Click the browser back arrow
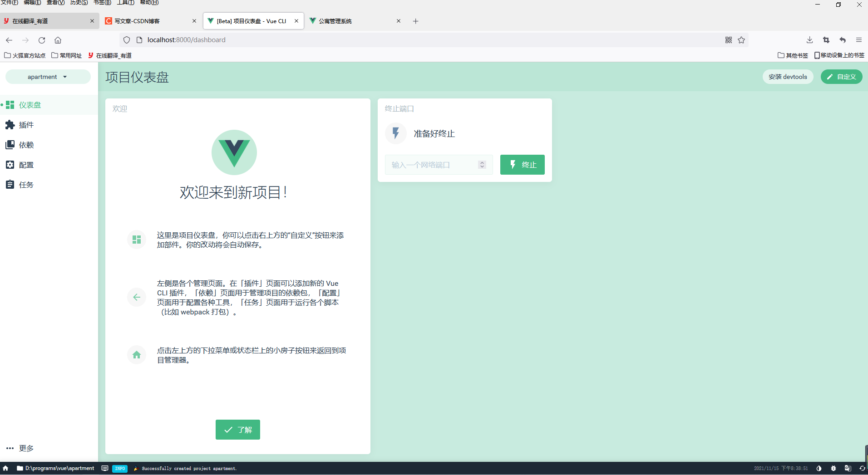The image size is (868, 475). point(9,40)
